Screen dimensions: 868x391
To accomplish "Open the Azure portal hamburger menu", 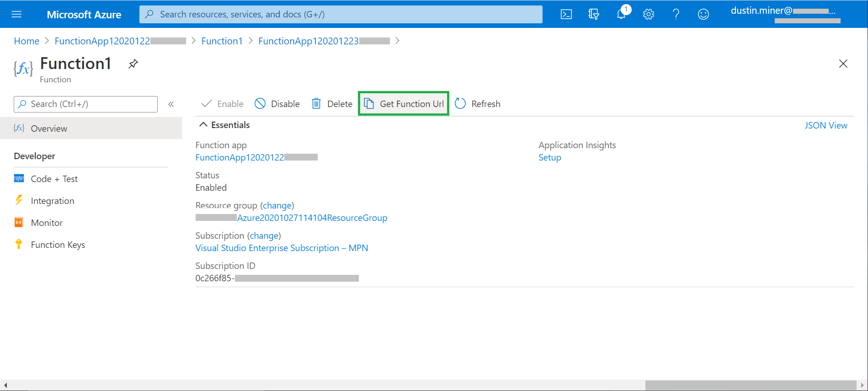I will click(16, 14).
